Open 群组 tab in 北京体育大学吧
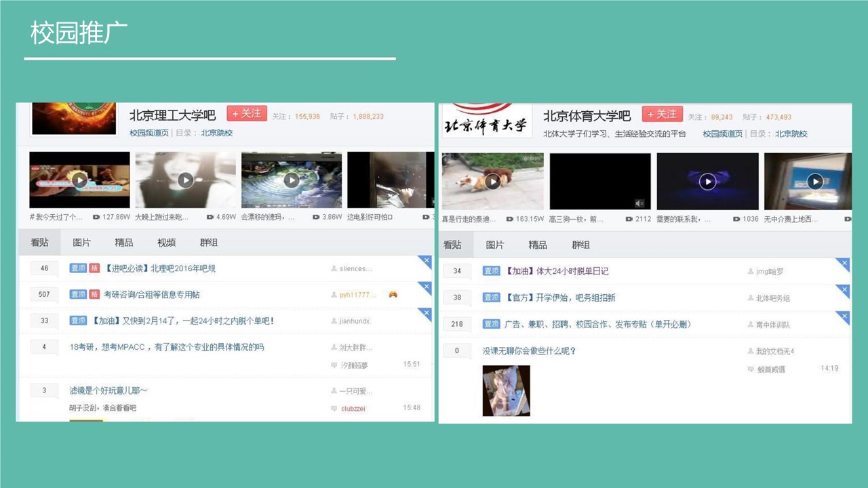Screen dimensions: 868x488 [x=580, y=245]
